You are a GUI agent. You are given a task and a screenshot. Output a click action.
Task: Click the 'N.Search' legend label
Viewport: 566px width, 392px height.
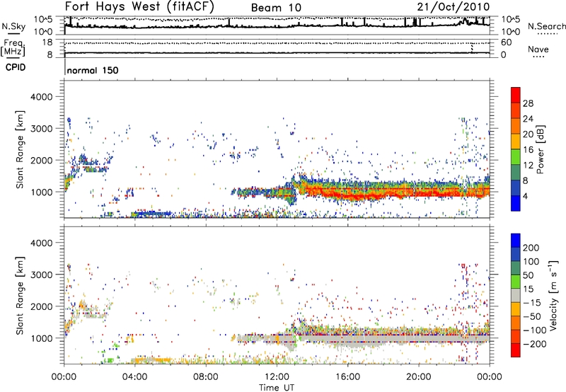(546, 26)
